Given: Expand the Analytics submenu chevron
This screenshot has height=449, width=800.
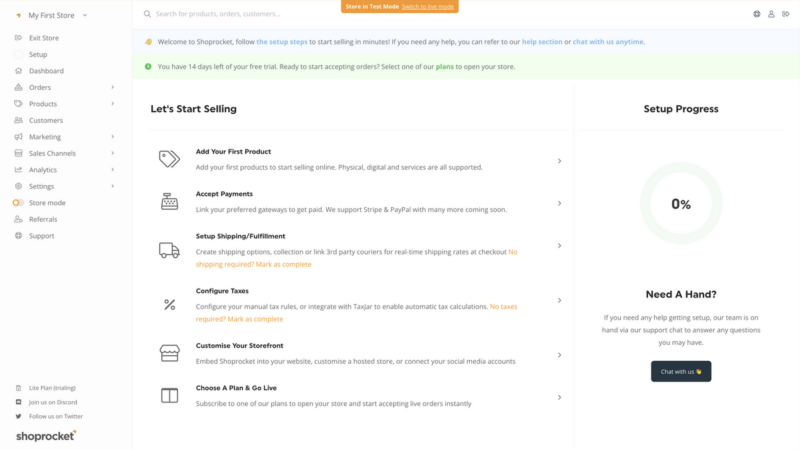Looking at the screenshot, I should pyautogui.click(x=112, y=170).
